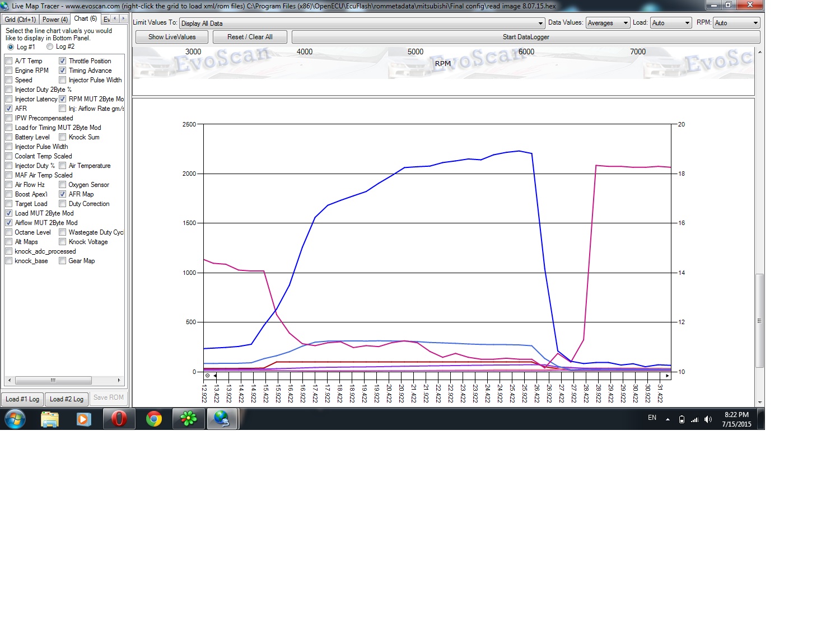840x627 pixels.
Task: Uncheck the Throttle Position checkbox
Action: pyautogui.click(x=63, y=61)
